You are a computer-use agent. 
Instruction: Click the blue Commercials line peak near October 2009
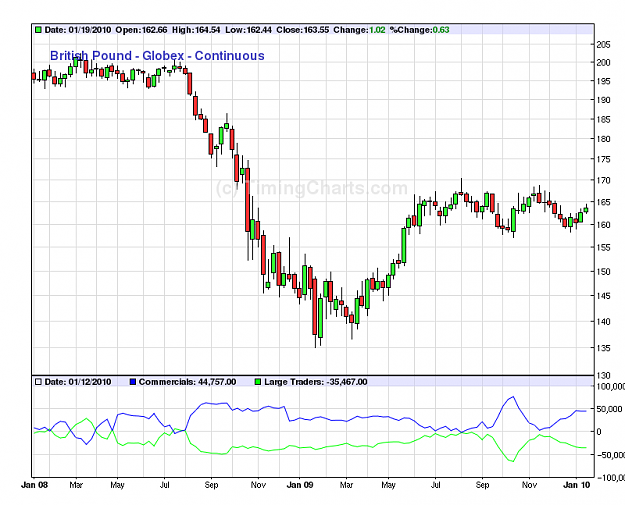click(513, 397)
